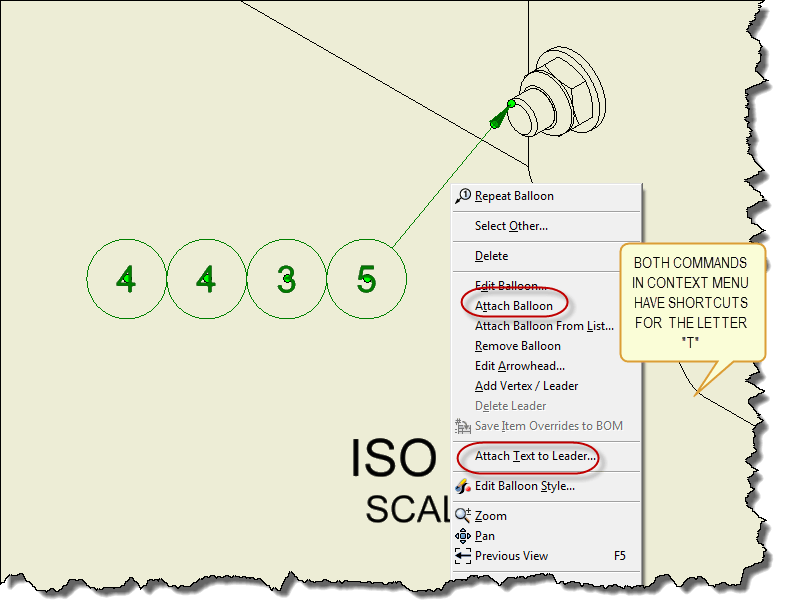Image resolution: width=790 pixels, height=616 pixels.
Task: Open Select Other... menu entry
Action: click(547, 226)
